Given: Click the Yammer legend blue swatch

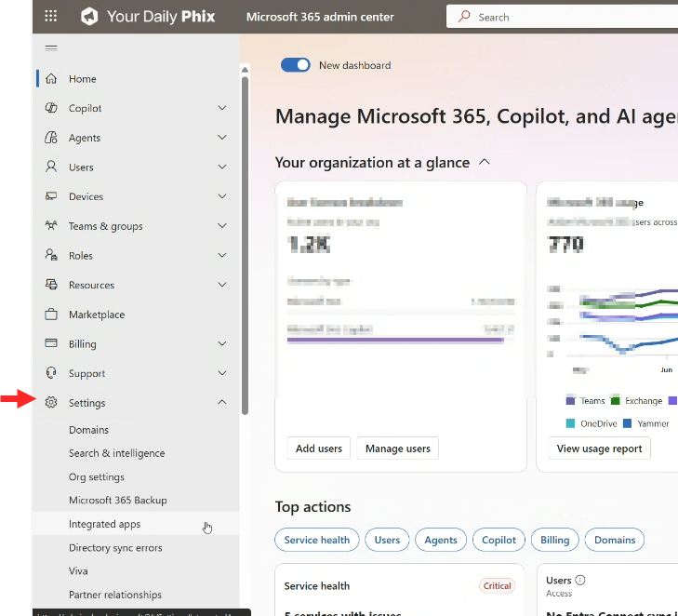Looking at the screenshot, I should 628,423.
